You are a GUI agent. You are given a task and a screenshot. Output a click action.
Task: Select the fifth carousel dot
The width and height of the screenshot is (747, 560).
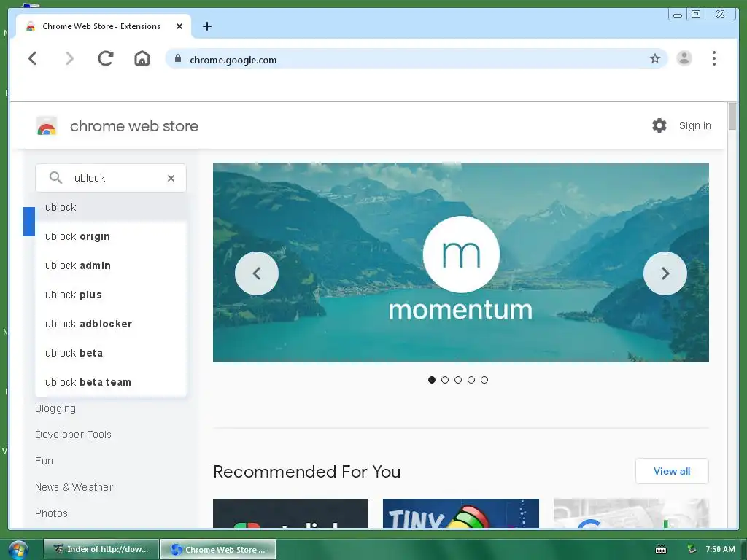click(x=484, y=380)
